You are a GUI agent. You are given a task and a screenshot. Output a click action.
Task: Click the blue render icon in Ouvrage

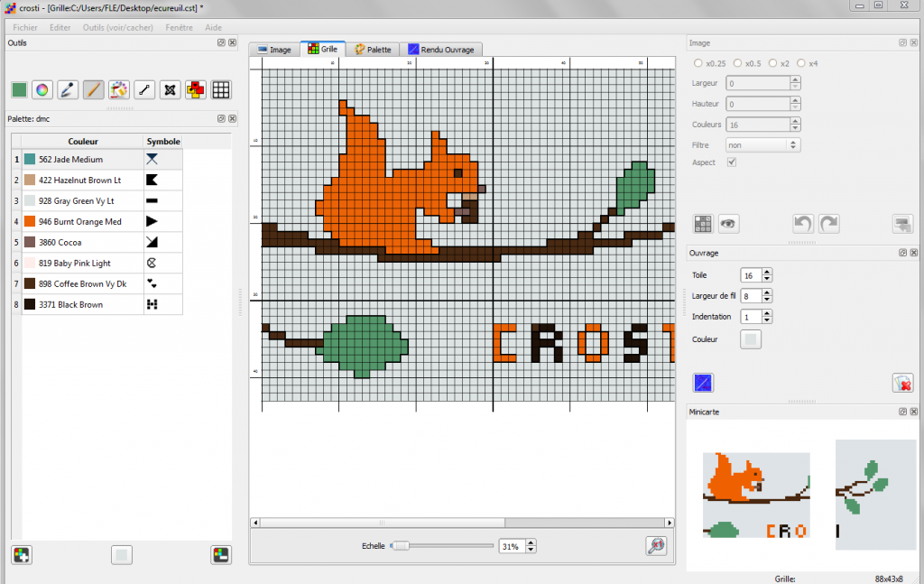tap(703, 383)
